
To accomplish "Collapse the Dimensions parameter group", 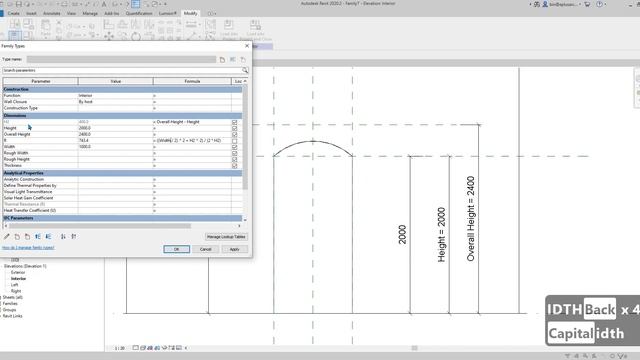I will coord(122,116).
